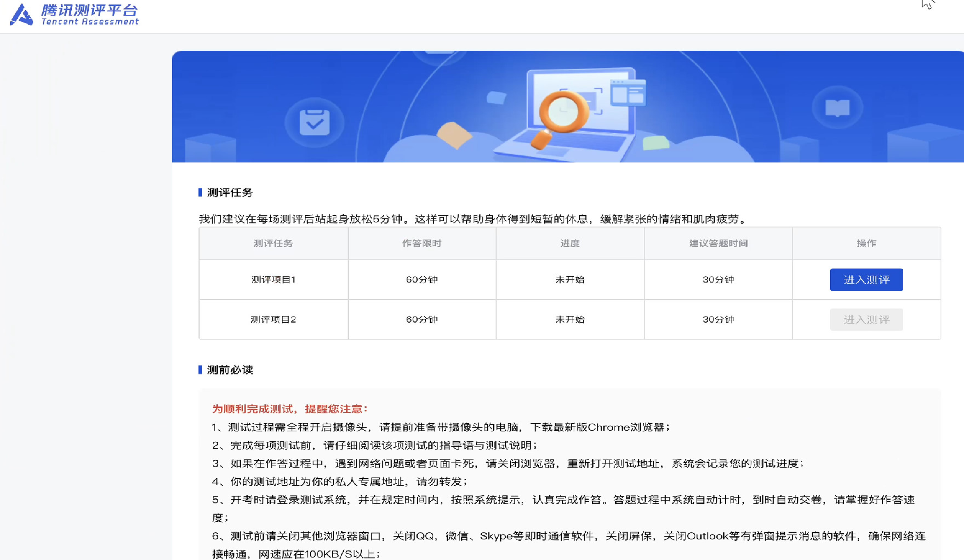
Task: Click the 进度 column header
Action: tap(570, 243)
